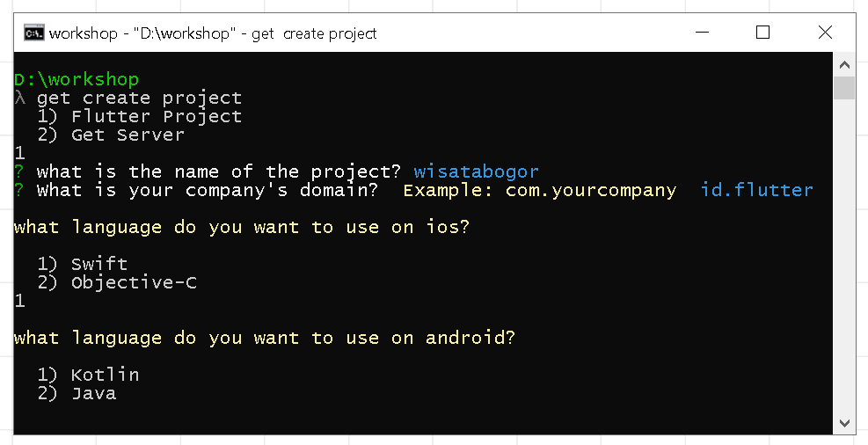Click the blue 'wisatabogor' project name

[476, 171]
